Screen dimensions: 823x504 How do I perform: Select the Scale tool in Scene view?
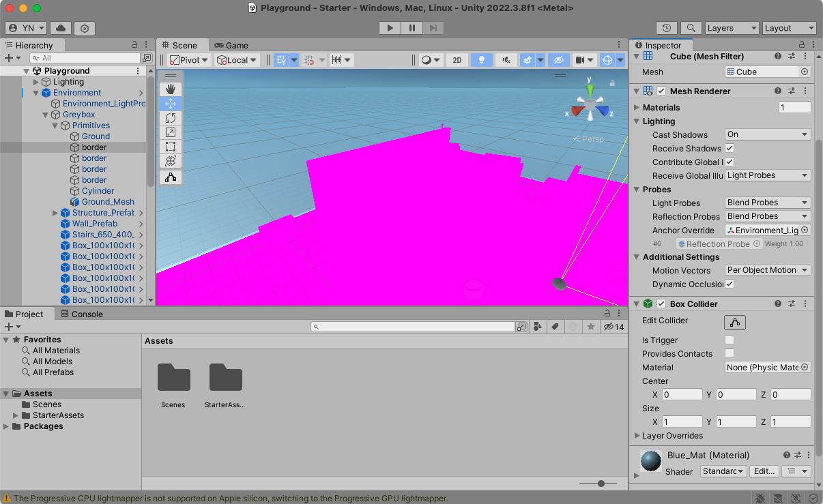click(x=171, y=132)
